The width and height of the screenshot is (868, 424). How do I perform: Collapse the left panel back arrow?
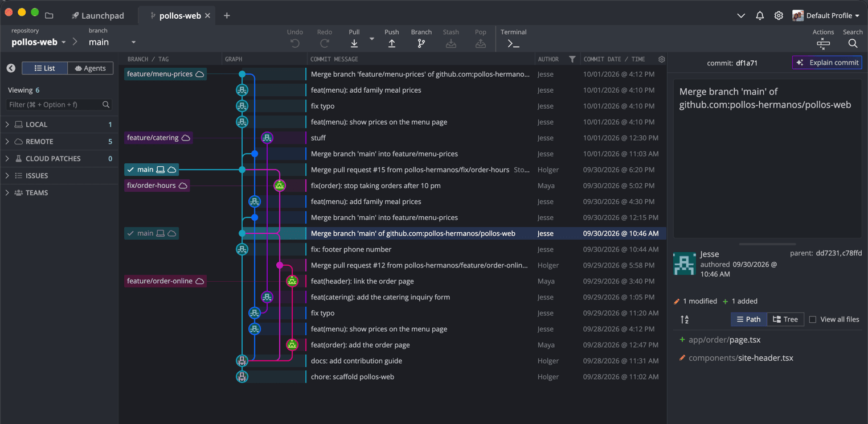click(11, 68)
